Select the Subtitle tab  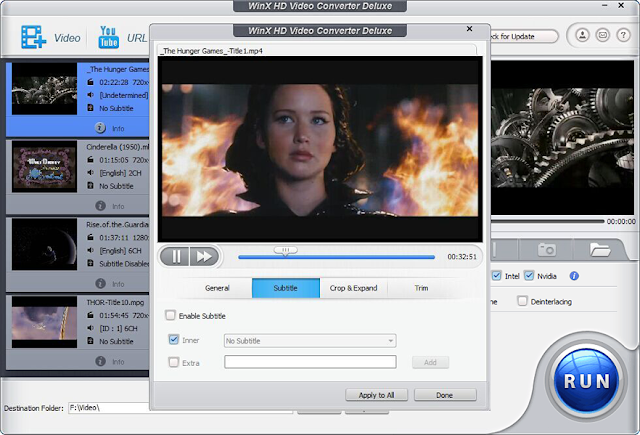coord(286,288)
